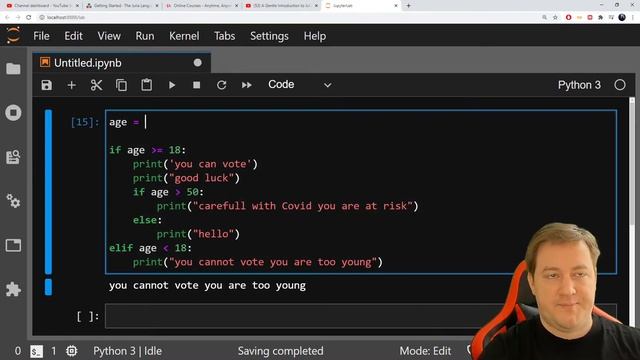Open the View menu
Screen dimensions: 640x360
coord(109,36)
